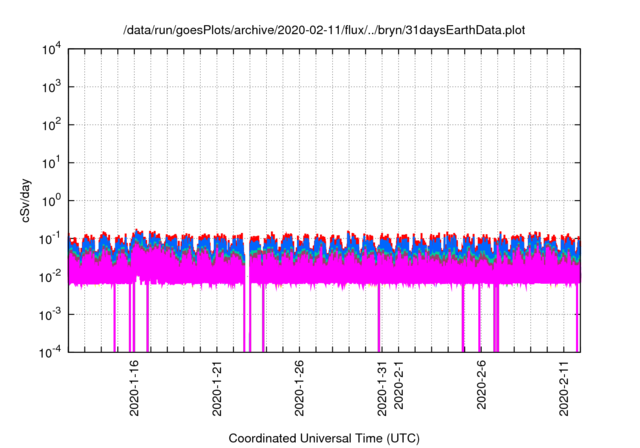The height and width of the screenshot is (448, 640).
Task: Click the 2020-1-21 date label
Action: coord(217,388)
